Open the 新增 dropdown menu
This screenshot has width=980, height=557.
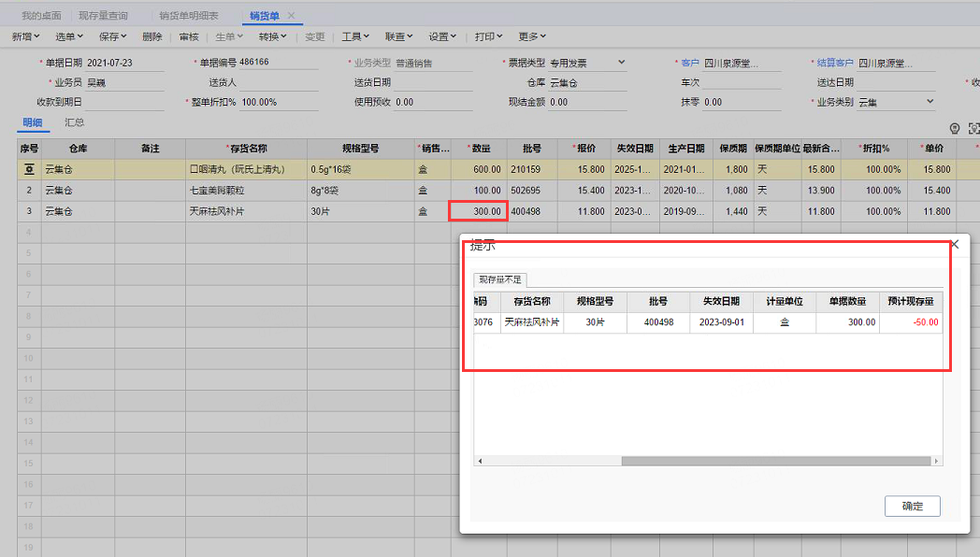click(25, 36)
